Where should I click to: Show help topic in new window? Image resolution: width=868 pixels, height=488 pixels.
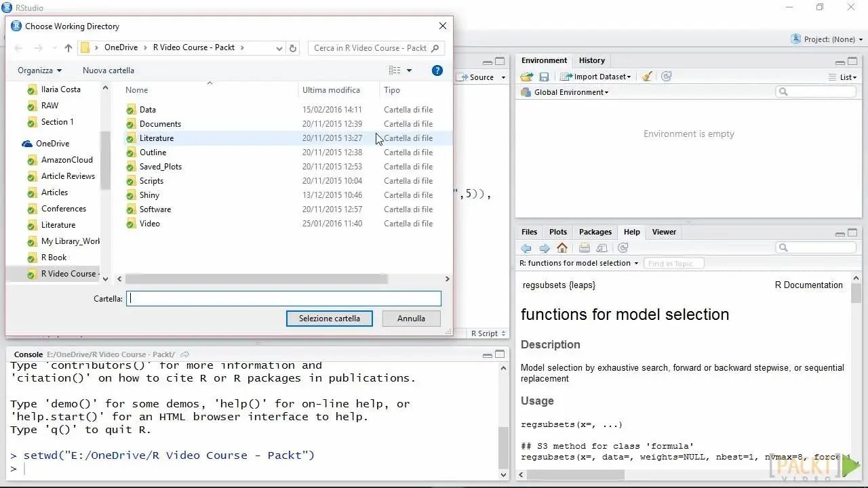click(602, 248)
